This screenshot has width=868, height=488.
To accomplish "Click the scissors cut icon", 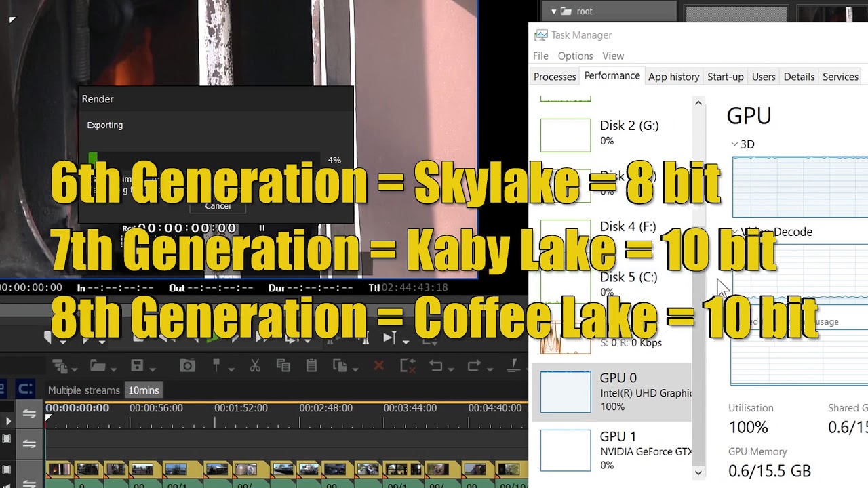I will click(255, 366).
